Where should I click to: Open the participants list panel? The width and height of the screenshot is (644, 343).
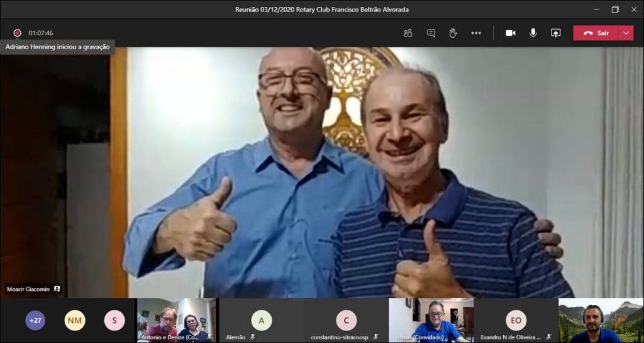pyautogui.click(x=408, y=33)
